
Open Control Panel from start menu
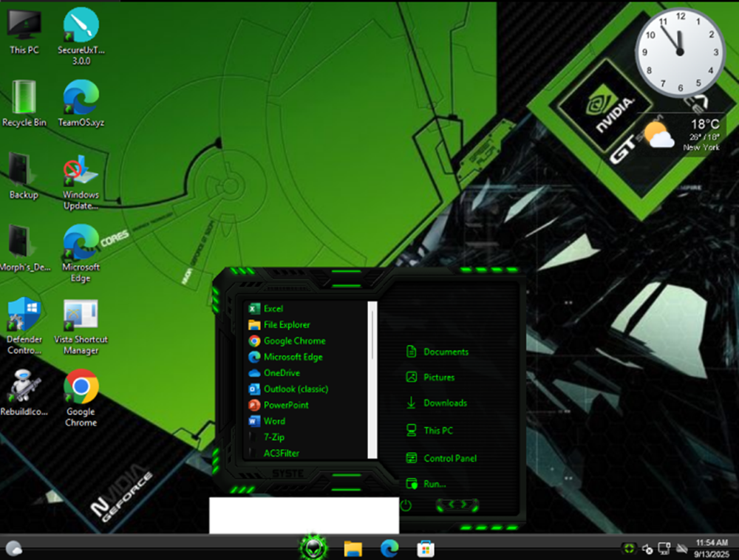tap(449, 458)
